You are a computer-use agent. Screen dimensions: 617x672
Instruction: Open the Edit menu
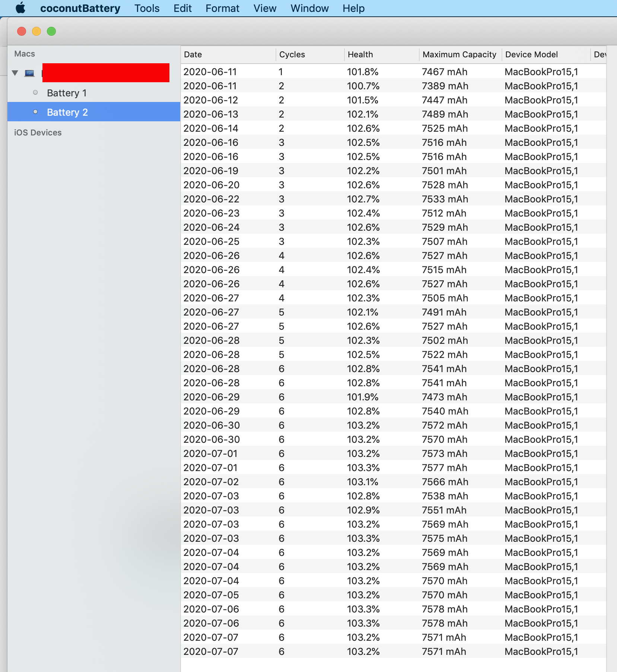182,8
